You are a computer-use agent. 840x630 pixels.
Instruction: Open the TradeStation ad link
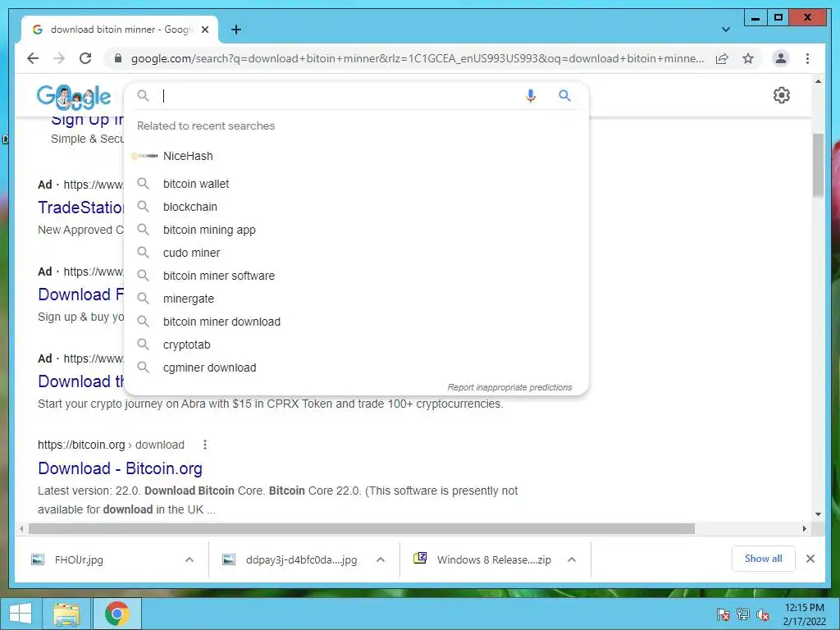[81, 208]
